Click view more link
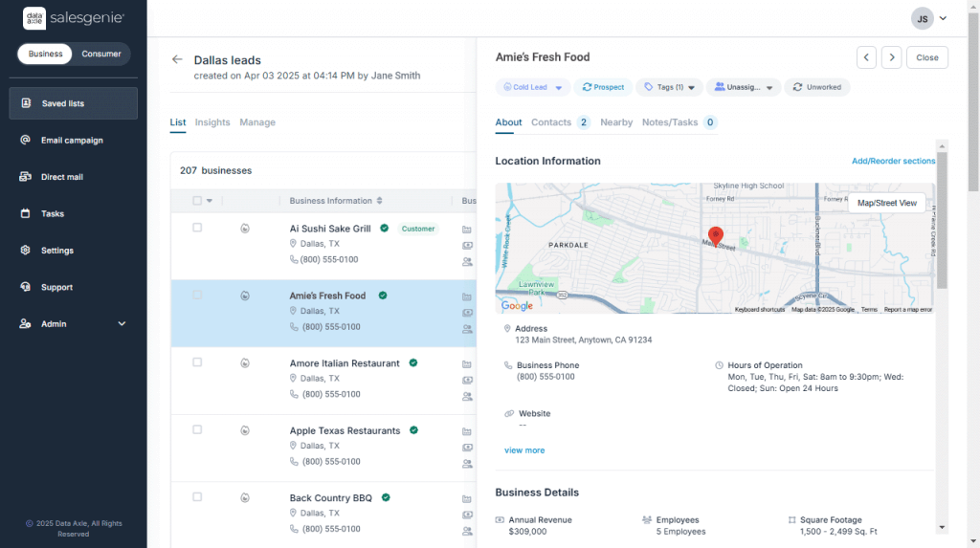This screenshot has width=980, height=548. (524, 450)
